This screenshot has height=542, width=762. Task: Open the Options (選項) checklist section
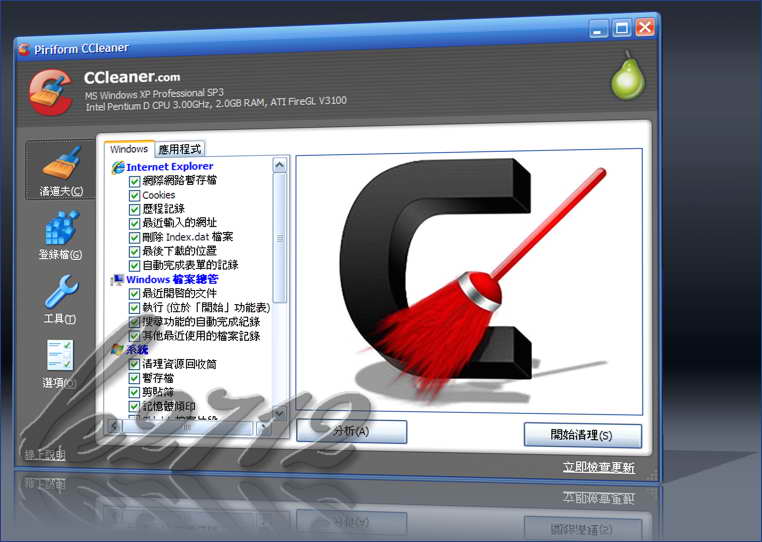59,362
